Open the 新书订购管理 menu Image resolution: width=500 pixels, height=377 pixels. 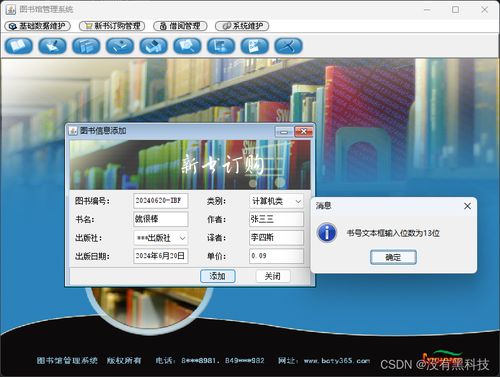tap(112, 26)
